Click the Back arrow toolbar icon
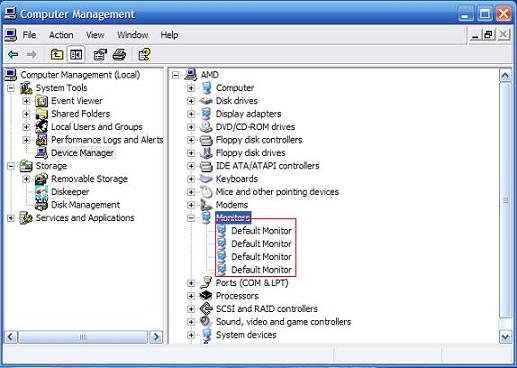The width and height of the screenshot is (517, 368). coord(13,54)
